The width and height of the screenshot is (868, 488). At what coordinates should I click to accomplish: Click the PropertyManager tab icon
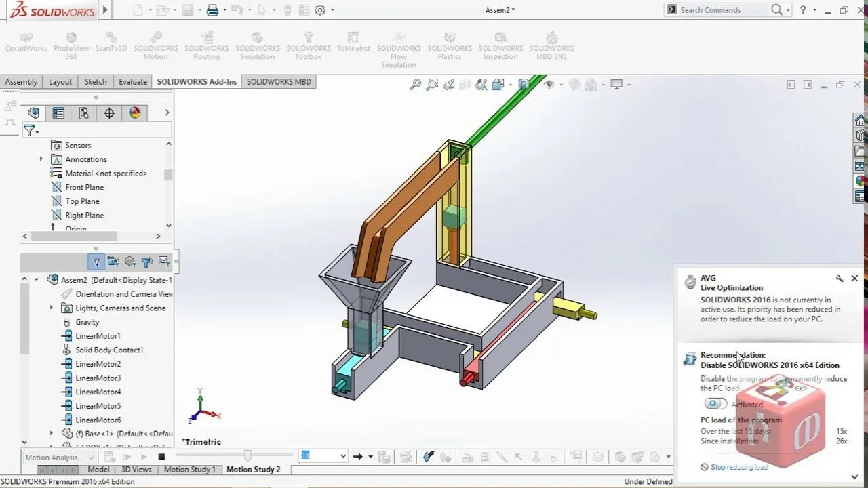(x=58, y=113)
